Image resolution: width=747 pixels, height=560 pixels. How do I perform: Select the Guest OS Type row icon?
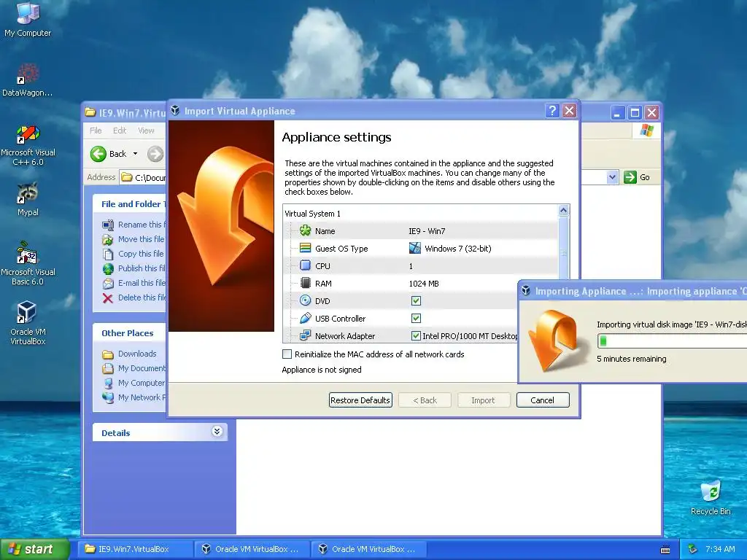pyautogui.click(x=305, y=248)
